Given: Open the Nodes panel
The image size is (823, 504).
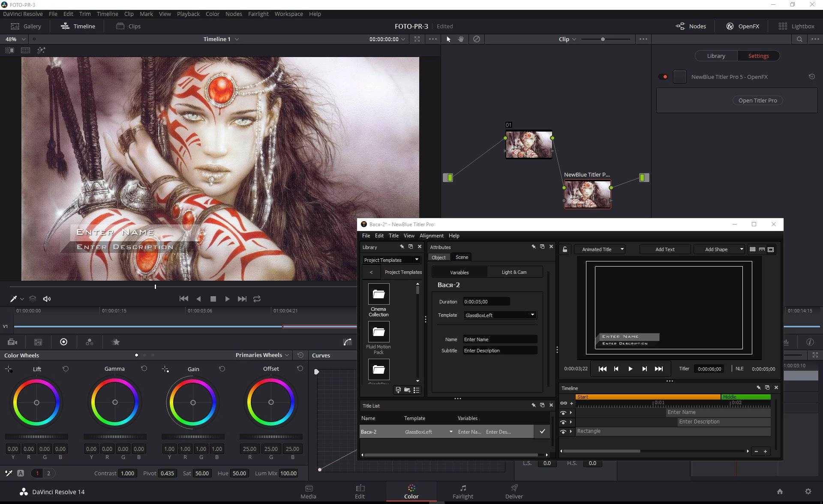Looking at the screenshot, I should [691, 26].
